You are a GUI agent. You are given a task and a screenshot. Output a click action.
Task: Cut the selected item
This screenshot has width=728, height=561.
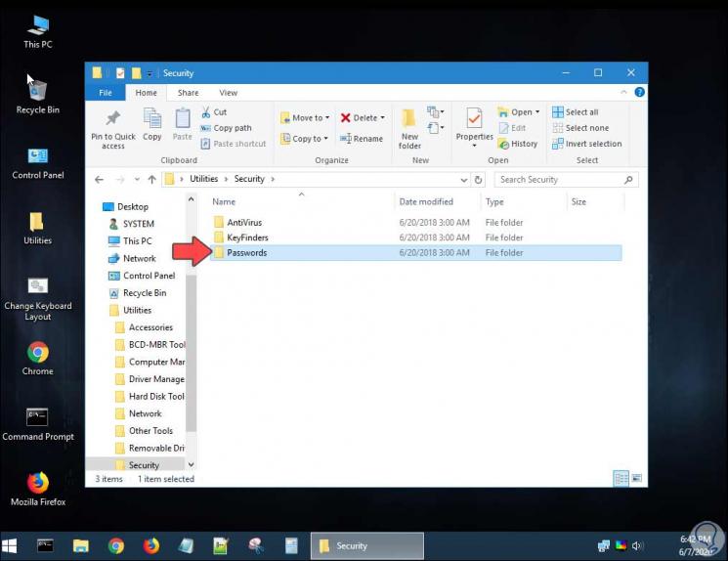pyautogui.click(x=214, y=112)
